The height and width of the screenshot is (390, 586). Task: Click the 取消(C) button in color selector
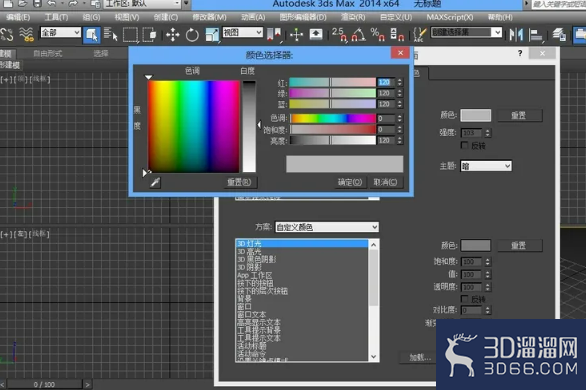[x=385, y=182]
